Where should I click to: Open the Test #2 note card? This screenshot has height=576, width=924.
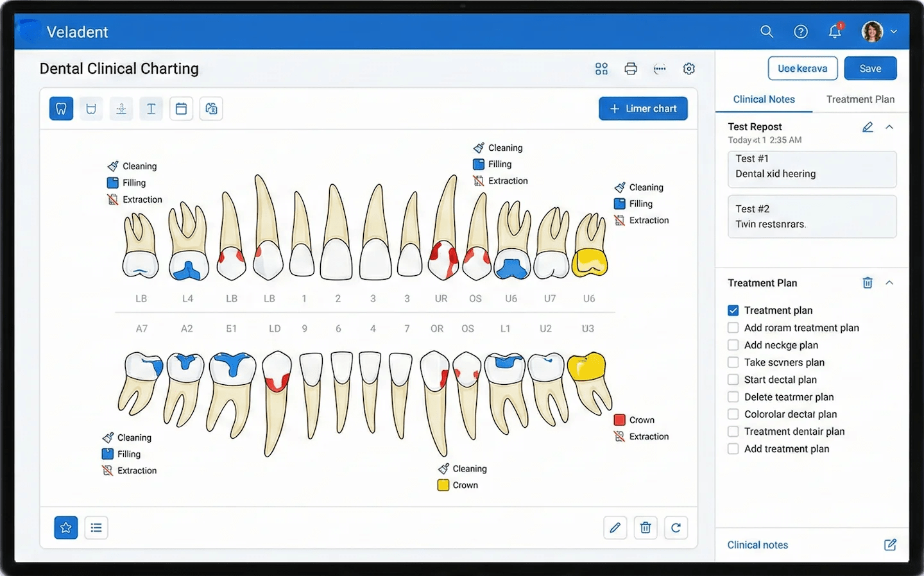(812, 216)
